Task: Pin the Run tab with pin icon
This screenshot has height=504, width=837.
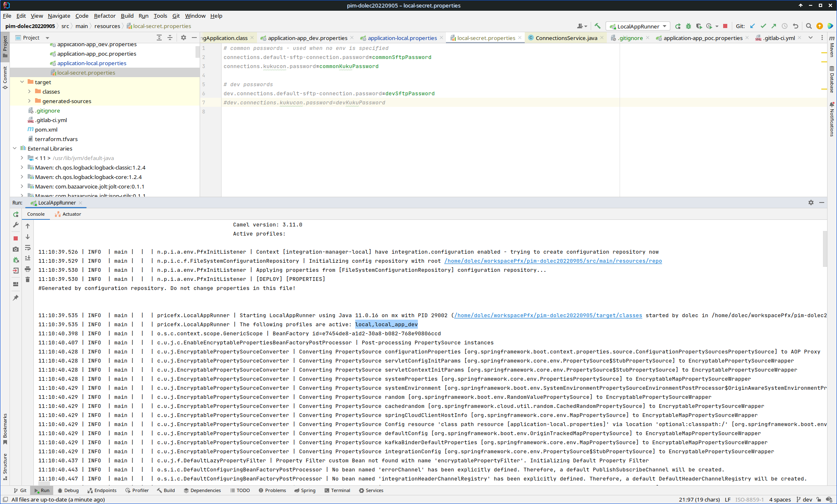Action: 16,298
